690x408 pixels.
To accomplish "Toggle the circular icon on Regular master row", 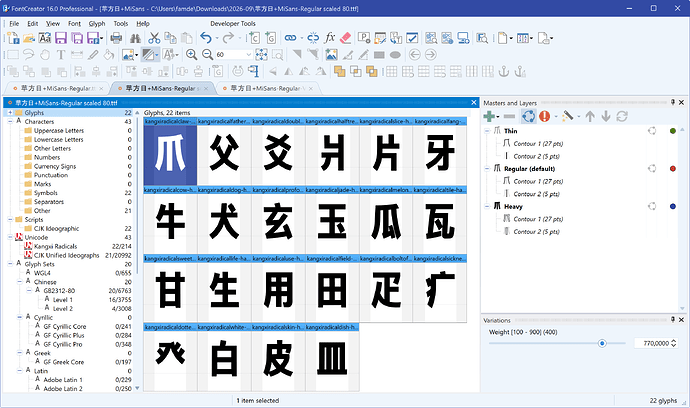I will [652, 169].
